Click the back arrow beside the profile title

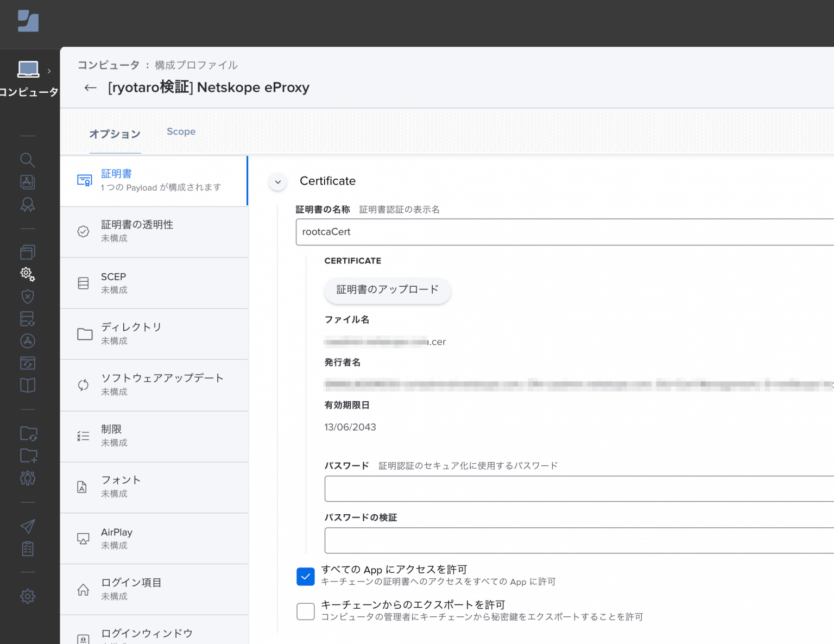[90, 87]
